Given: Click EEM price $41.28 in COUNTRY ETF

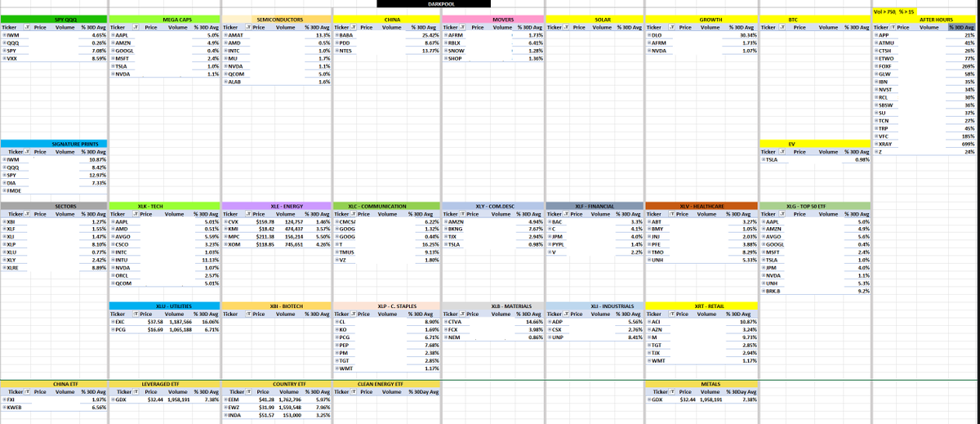Looking at the screenshot, I should 265,399.
